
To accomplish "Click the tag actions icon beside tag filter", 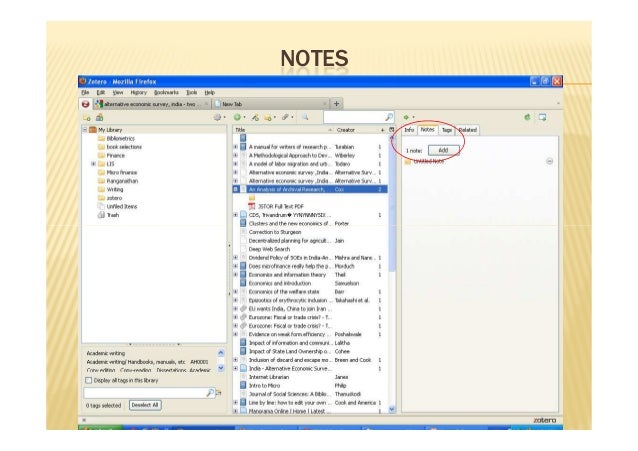I will coord(219,393).
